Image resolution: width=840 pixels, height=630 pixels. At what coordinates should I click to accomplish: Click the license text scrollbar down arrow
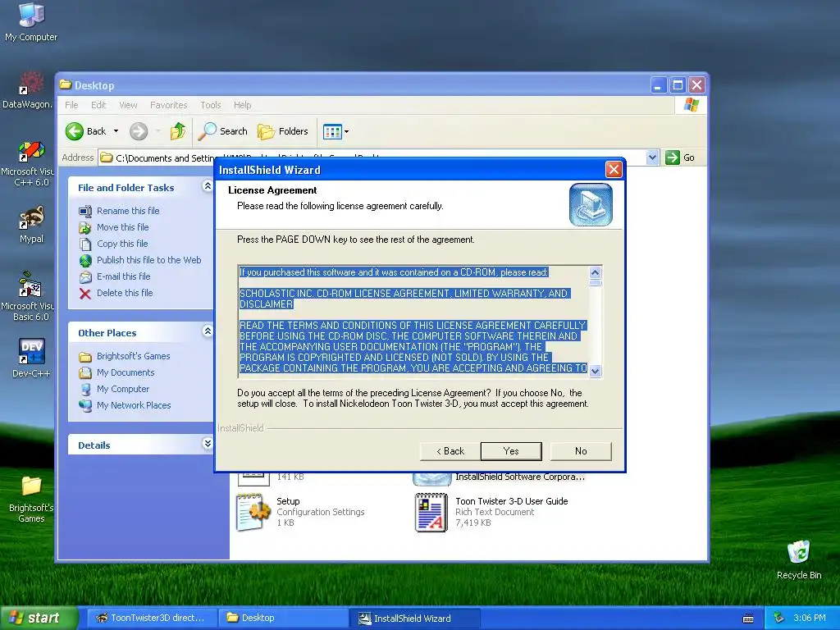point(596,371)
